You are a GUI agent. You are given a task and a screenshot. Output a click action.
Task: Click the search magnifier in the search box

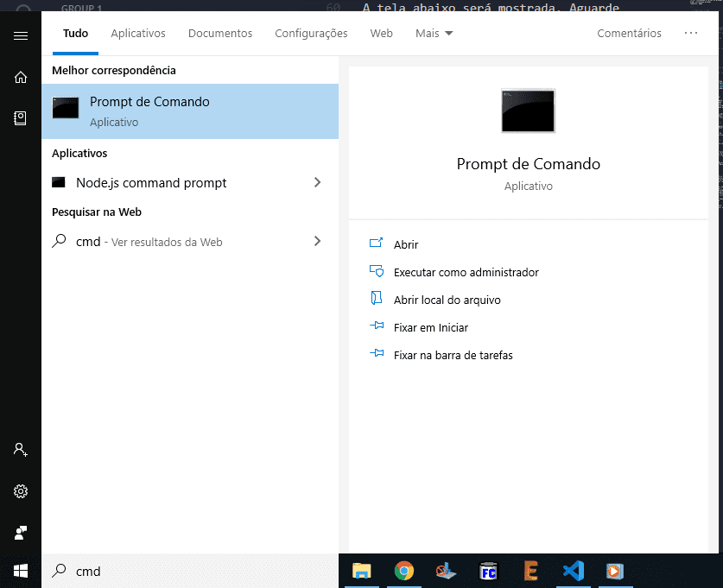click(59, 571)
